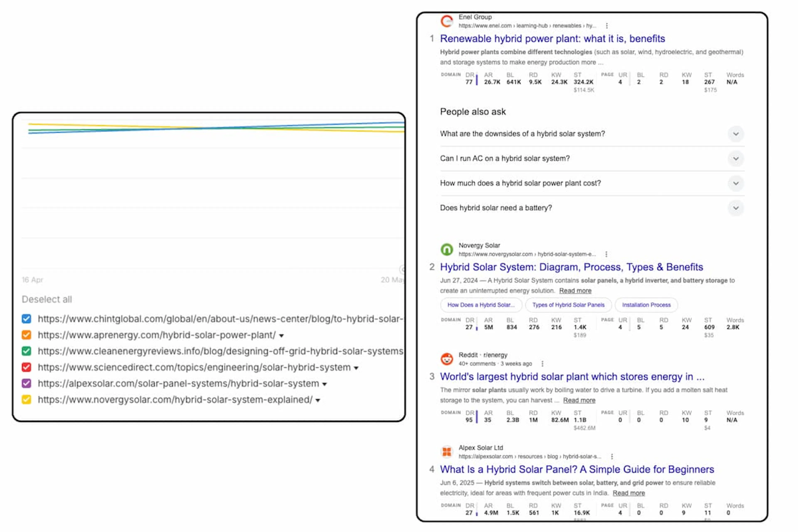Screen dimensions: 798x532
Task: Click Alpex domain ST value 16.9K
Action: click(x=581, y=513)
